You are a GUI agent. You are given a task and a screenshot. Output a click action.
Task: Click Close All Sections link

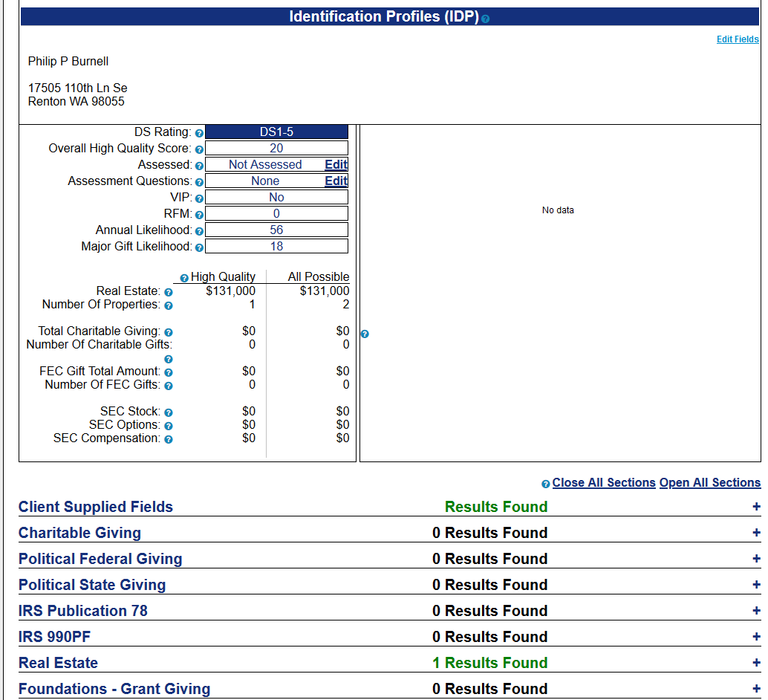(603, 483)
